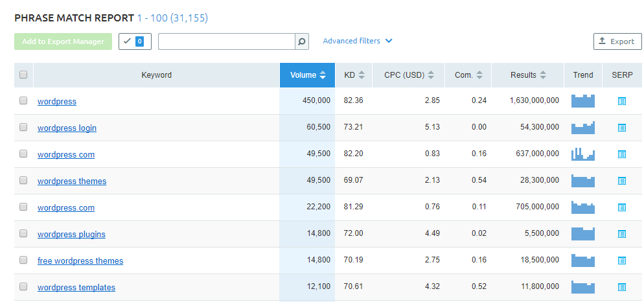View trend chart for free wordpress themes
The width and height of the screenshot is (644, 302).
pos(583,261)
